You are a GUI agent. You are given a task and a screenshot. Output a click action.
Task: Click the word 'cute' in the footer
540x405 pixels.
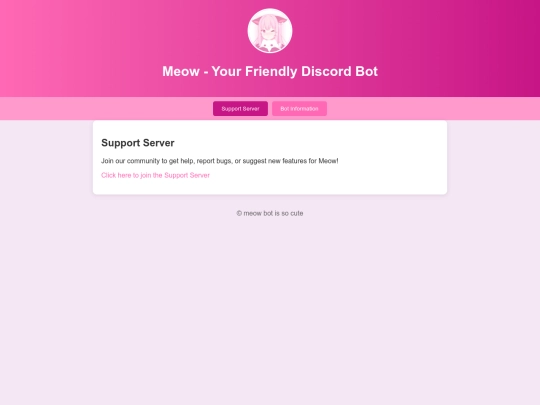[297, 214]
